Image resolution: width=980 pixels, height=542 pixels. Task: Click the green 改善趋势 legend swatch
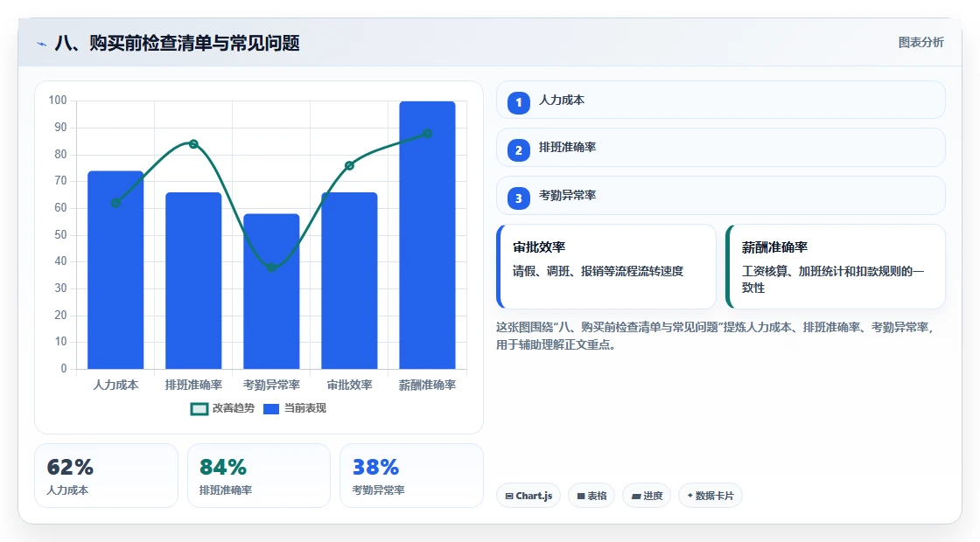pyautogui.click(x=199, y=409)
